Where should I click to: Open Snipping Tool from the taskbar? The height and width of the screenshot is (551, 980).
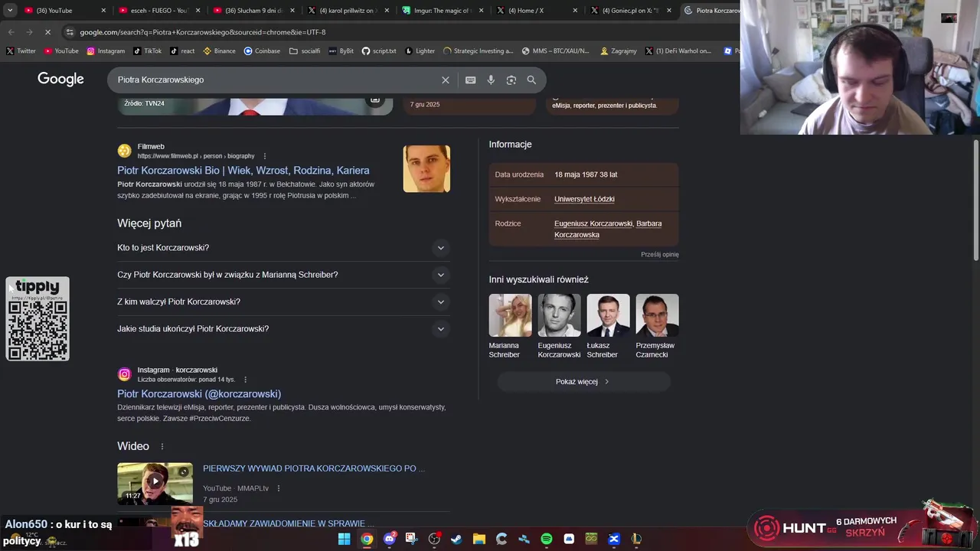point(411,539)
